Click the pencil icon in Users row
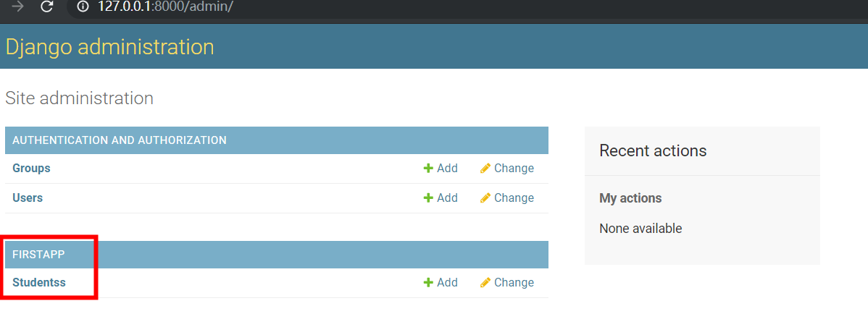This screenshot has width=868, height=327. [485, 198]
